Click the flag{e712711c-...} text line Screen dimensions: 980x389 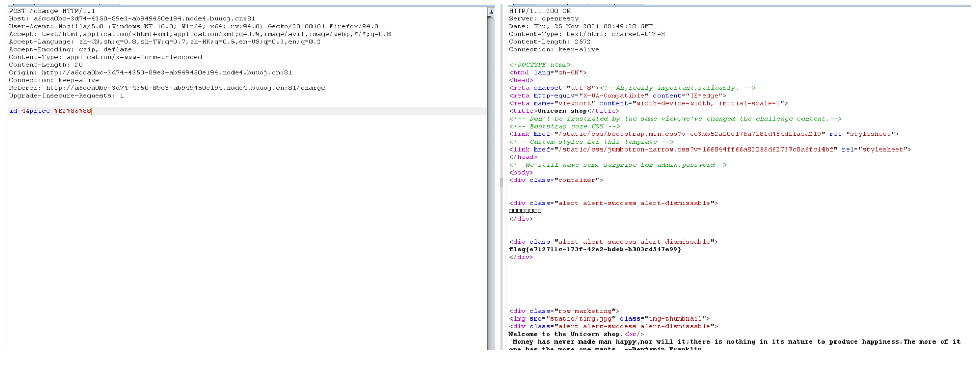click(595, 249)
